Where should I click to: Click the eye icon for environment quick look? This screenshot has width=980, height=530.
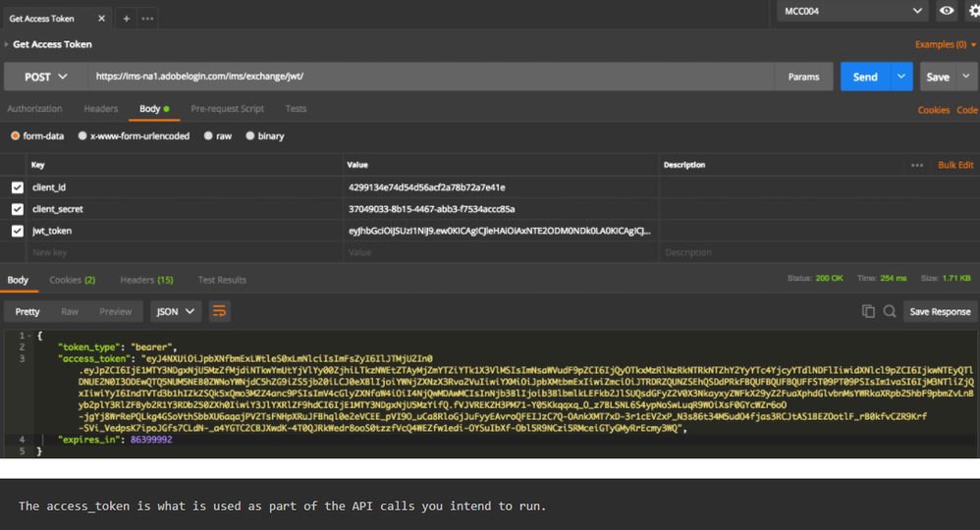pyautogui.click(x=947, y=11)
